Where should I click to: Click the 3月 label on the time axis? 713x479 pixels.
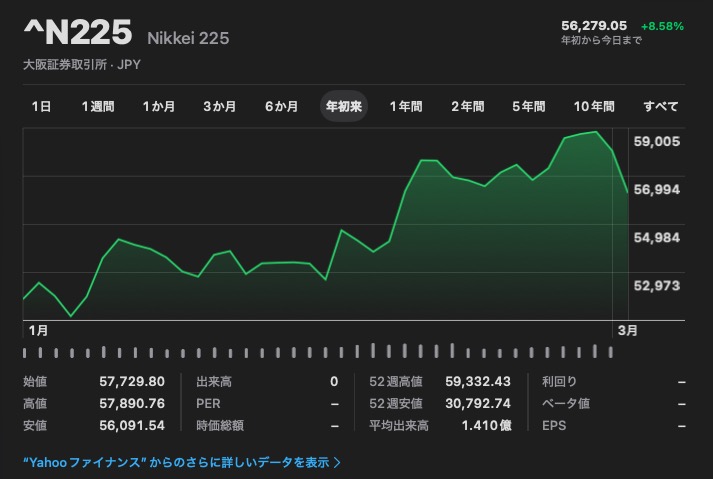[626, 329]
